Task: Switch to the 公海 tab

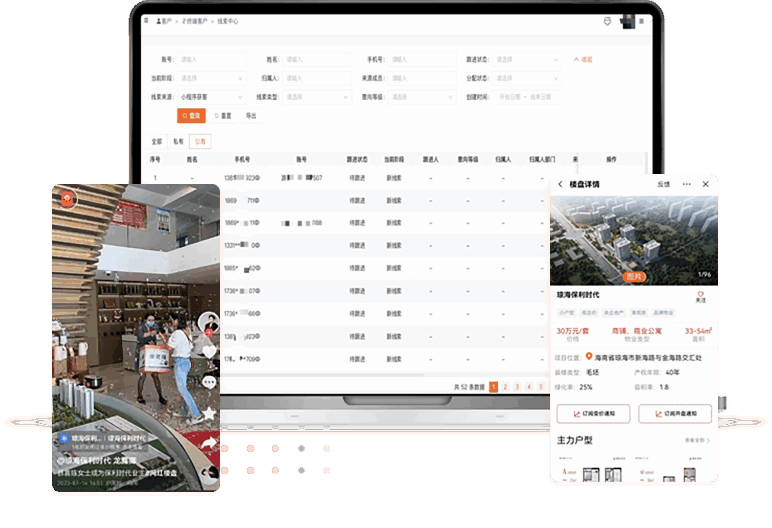Action: click(x=200, y=142)
